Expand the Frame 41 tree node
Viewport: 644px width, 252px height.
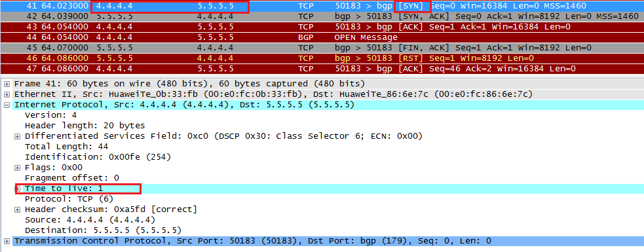pos(7,84)
